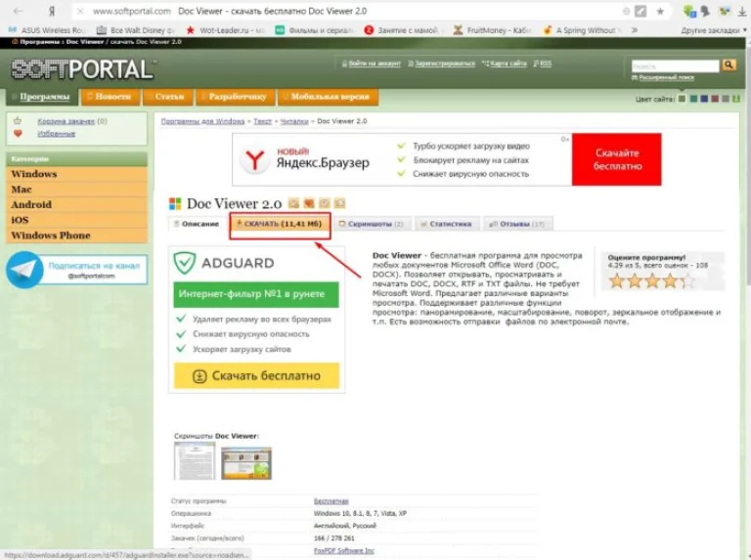This screenshot has width=751, height=560.
Task: Select the Mac category
Action: [76, 189]
